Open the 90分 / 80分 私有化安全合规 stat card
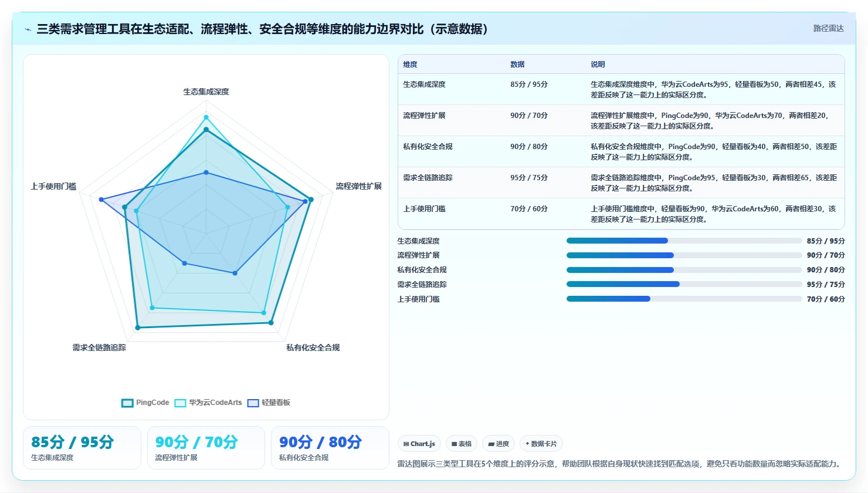This screenshot has height=493, width=868. (330, 448)
